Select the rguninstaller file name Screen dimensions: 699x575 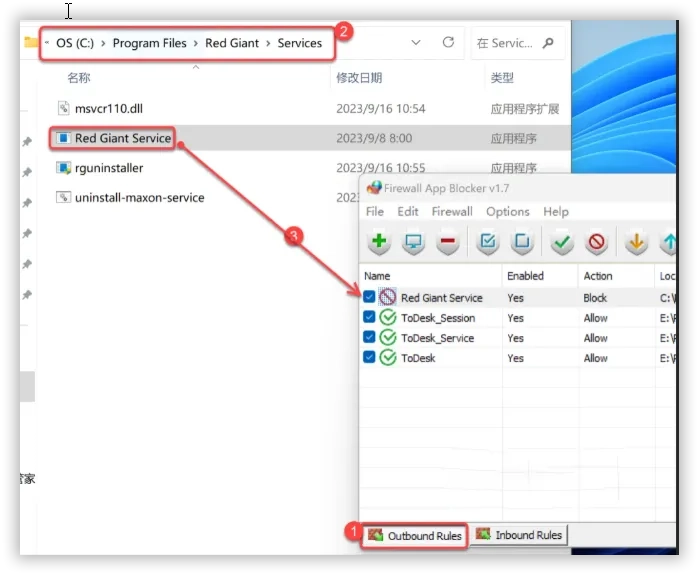click(x=109, y=168)
